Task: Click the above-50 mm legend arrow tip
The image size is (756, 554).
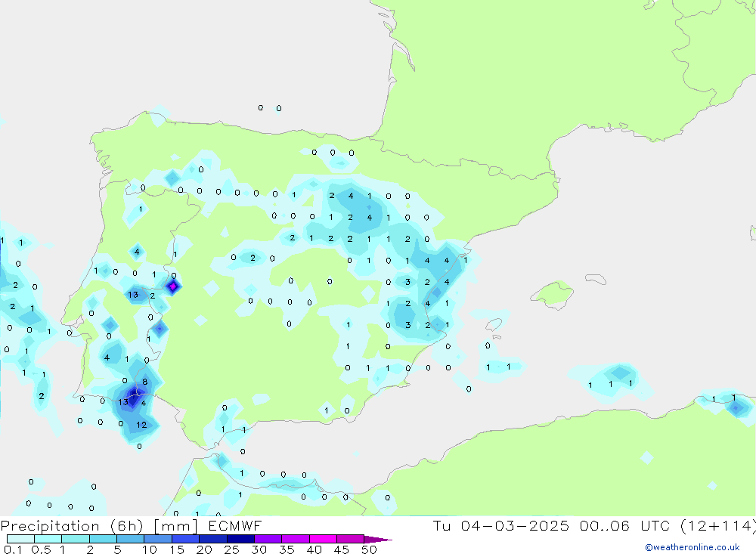Action: pos(379,540)
